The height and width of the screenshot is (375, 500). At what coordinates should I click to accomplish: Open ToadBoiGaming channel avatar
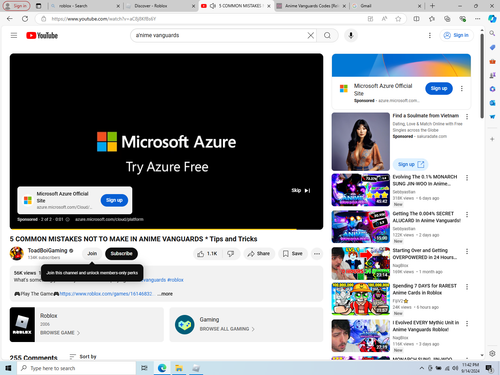17,254
